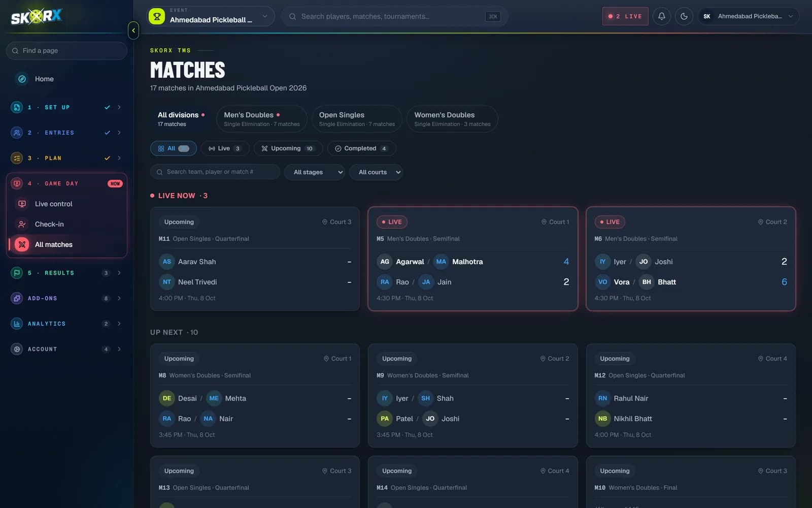This screenshot has height=508, width=812.
Task: Select the All divisions tab
Action: [181, 119]
